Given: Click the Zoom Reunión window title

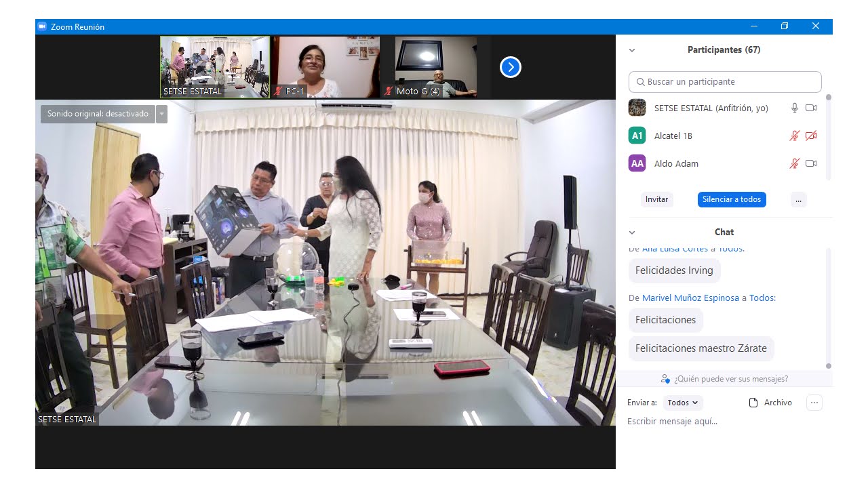Looking at the screenshot, I should (77, 27).
